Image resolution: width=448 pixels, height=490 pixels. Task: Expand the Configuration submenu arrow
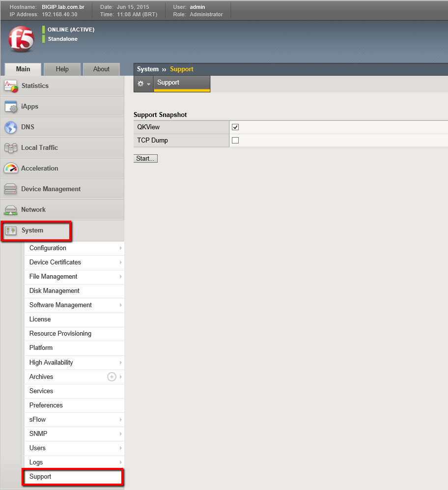tap(120, 248)
